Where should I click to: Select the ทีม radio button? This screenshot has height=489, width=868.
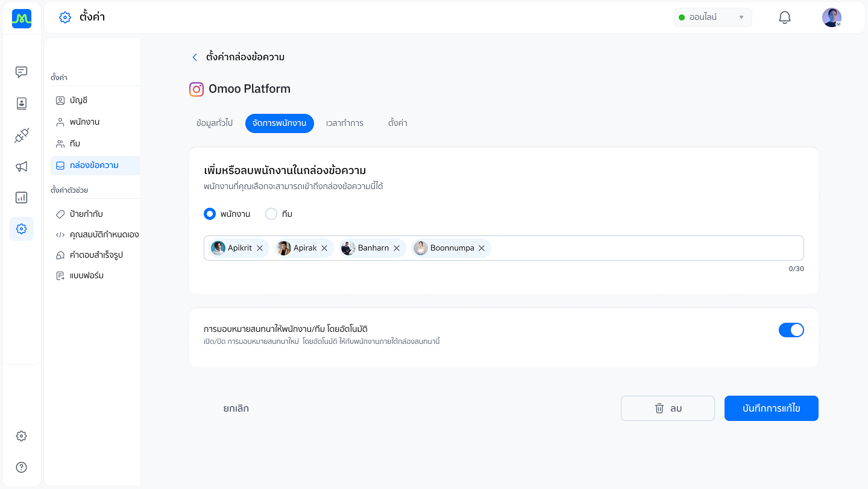pos(271,214)
